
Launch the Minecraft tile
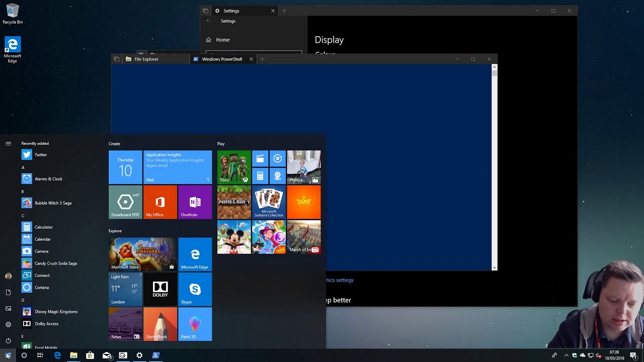[x=234, y=202]
